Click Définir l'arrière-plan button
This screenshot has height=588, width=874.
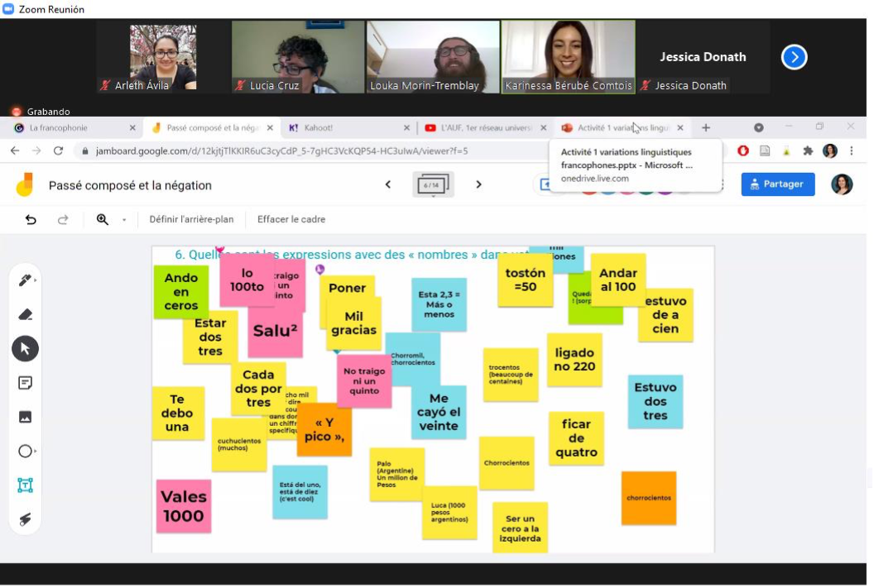click(191, 220)
